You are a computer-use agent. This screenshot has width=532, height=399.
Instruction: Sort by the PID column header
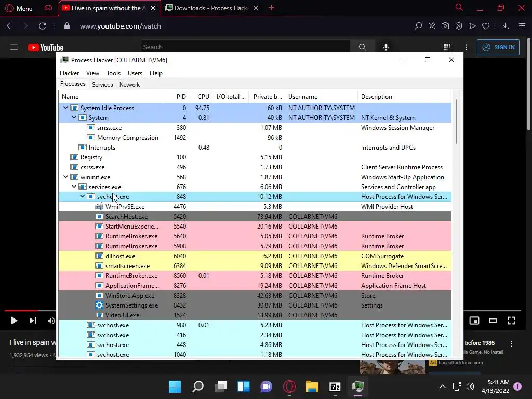[176, 97]
